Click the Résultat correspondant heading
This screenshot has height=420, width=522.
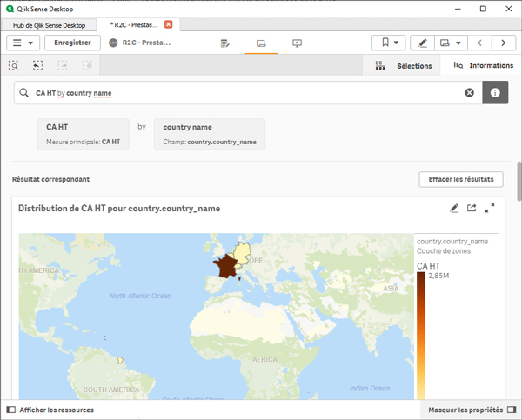coord(51,179)
